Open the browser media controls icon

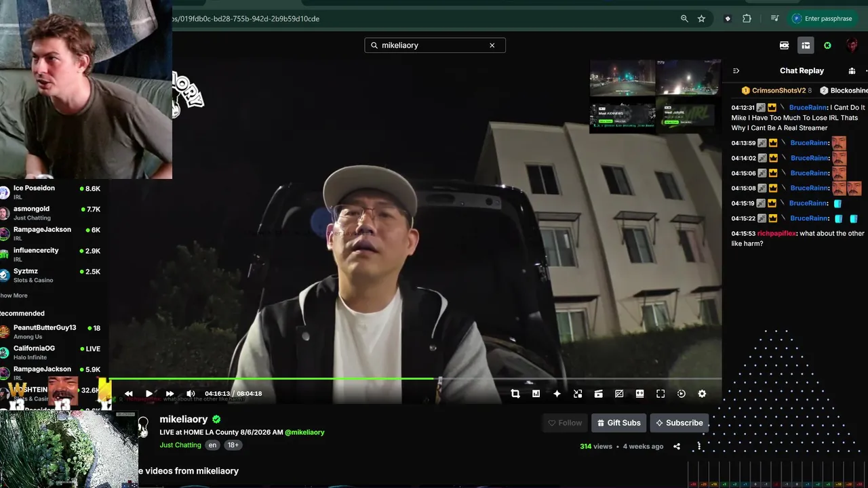coord(774,19)
